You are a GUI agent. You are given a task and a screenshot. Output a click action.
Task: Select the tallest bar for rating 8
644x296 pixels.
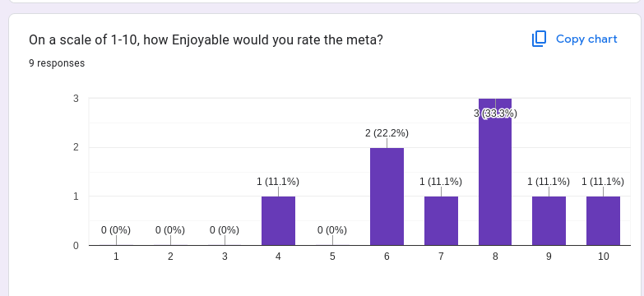(495, 172)
